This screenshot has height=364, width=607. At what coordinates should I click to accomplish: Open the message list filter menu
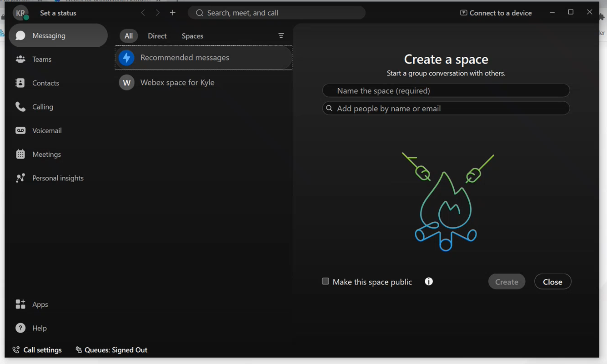point(281,35)
